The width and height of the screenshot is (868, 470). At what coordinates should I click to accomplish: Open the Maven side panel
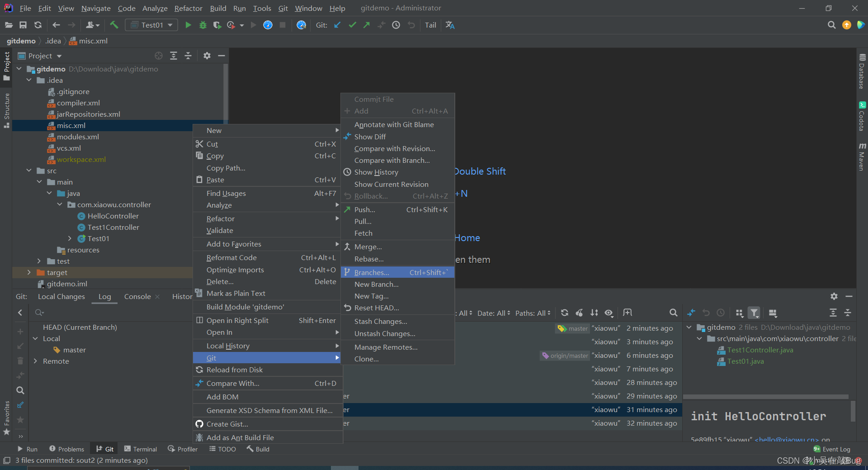coord(862,157)
